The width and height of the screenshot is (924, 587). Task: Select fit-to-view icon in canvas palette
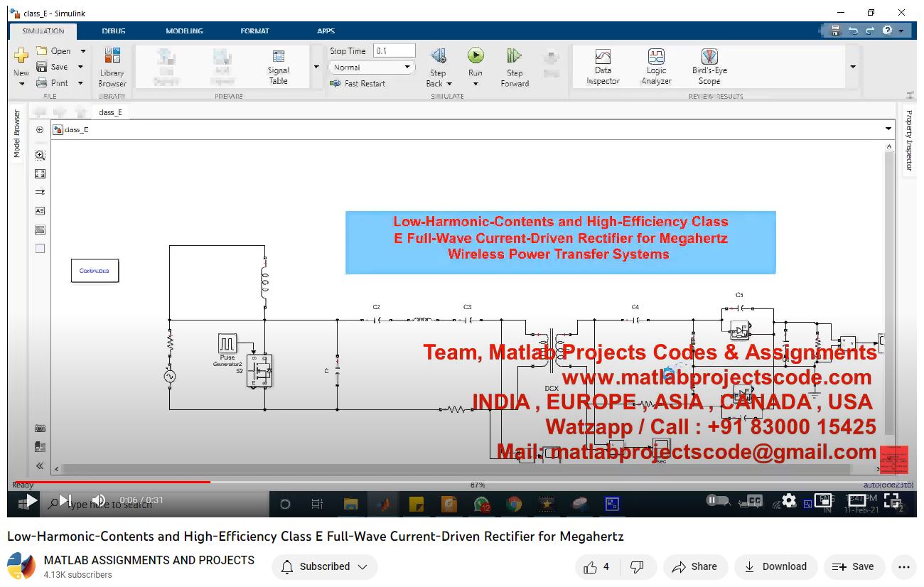coord(40,173)
